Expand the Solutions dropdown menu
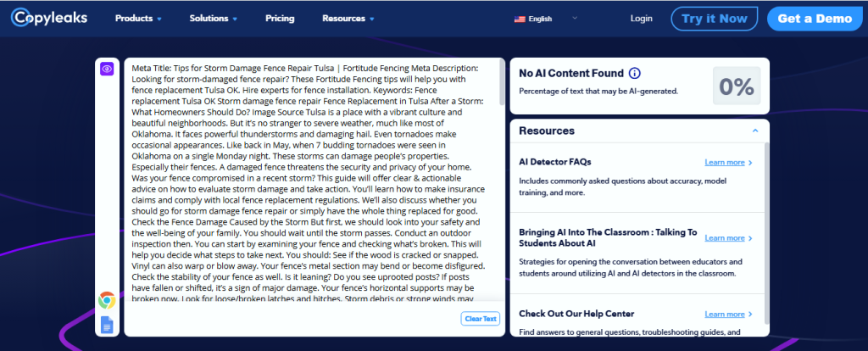This screenshot has height=351, width=868. 213,19
